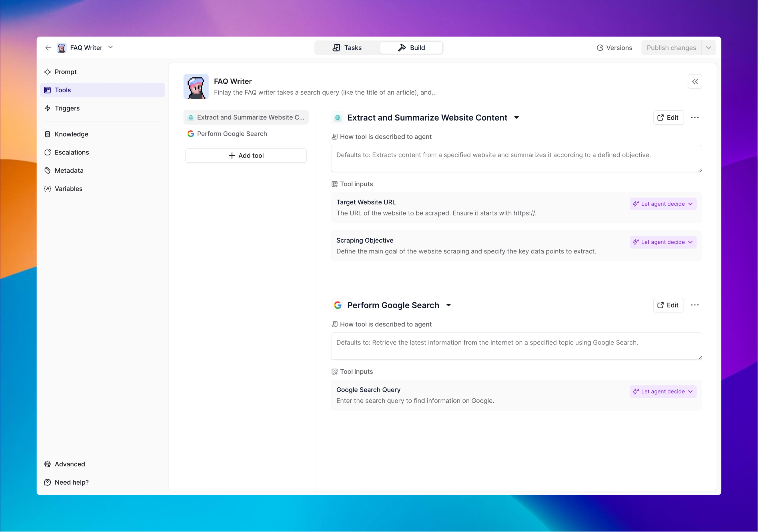
Task: Open Versions history
Action: 615,48
